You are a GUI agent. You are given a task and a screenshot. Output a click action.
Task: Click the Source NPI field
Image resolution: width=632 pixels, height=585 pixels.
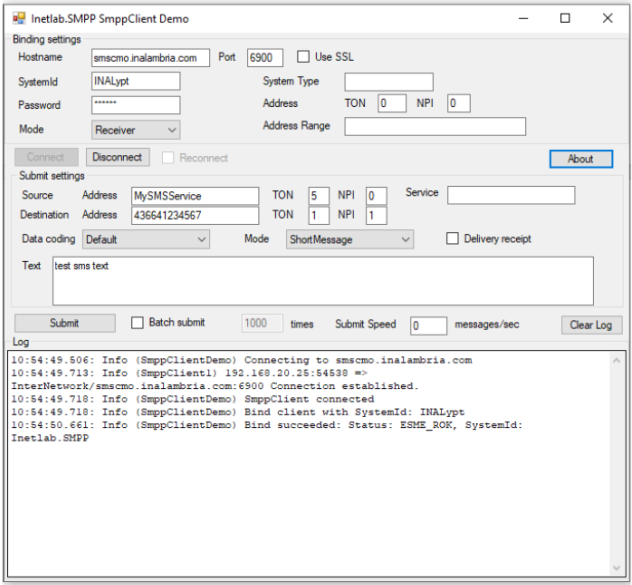[376, 196]
